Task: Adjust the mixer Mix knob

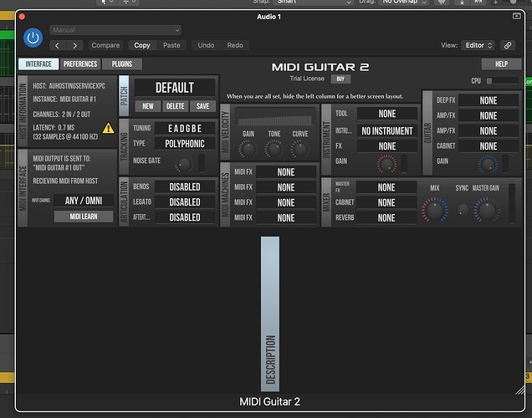Action: (435, 210)
